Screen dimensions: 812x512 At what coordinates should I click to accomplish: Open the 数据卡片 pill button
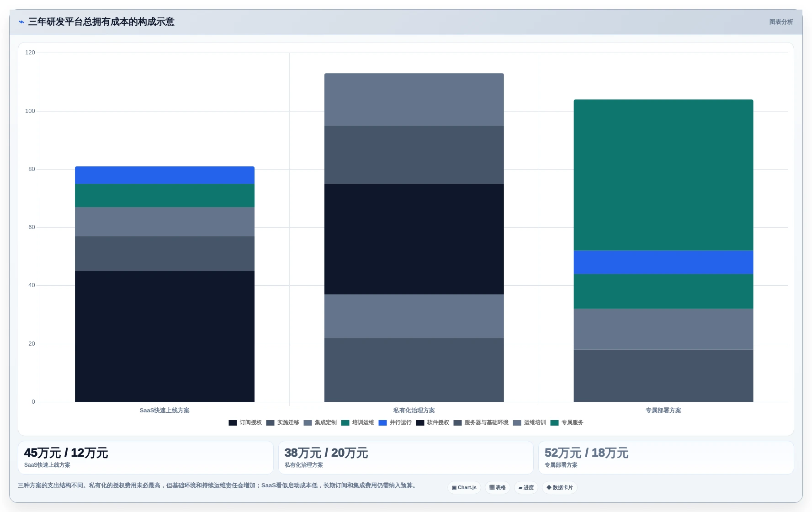tap(559, 488)
